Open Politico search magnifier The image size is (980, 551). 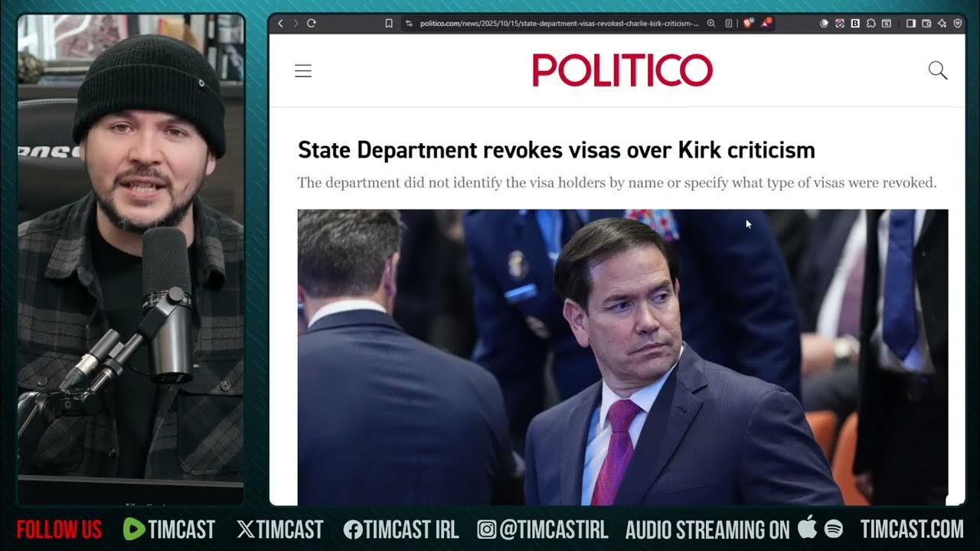pyautogui.click(x=938, y=71)
